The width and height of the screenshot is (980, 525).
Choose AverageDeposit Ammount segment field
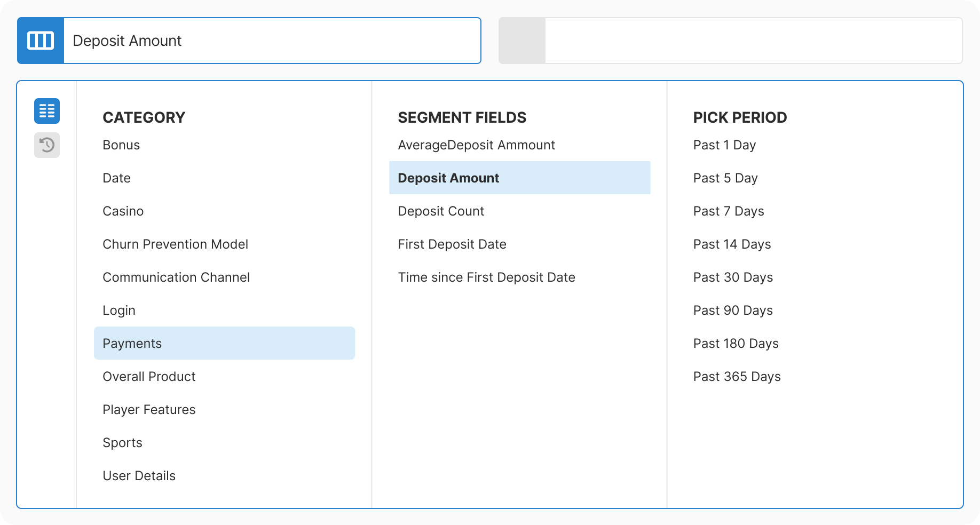[x=476, y=145]
